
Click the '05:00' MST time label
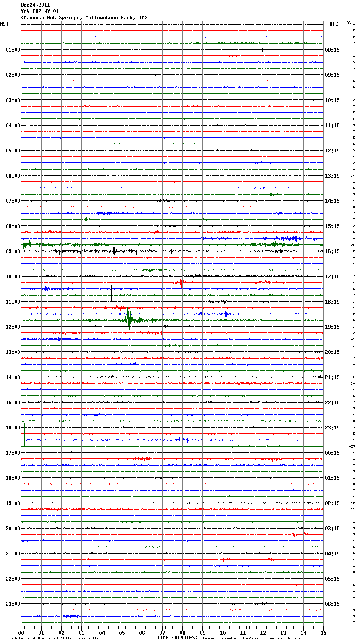point(13,151)
